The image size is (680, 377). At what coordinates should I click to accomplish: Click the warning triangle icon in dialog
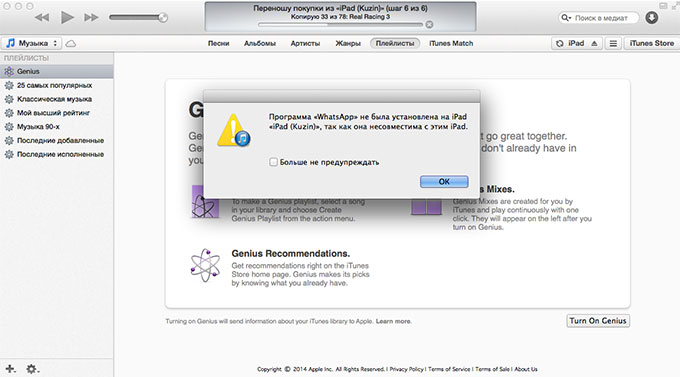point(234,130)
